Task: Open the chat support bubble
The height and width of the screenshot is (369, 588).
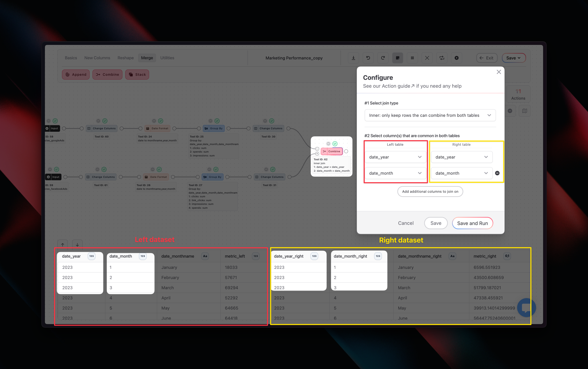Action: (526, 307)
